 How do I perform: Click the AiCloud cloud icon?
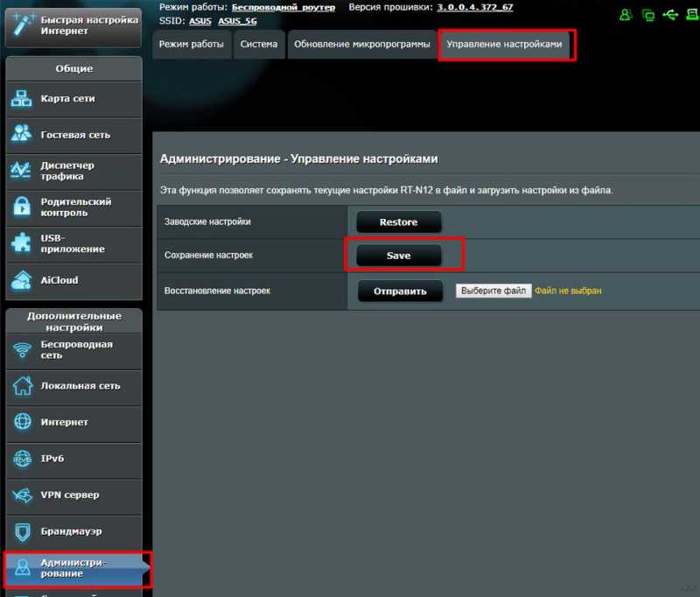point(21,280)
